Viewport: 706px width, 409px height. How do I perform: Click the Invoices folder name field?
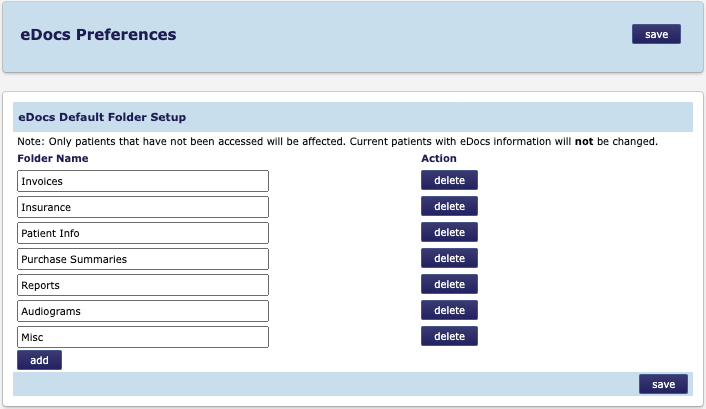[143, 181]
